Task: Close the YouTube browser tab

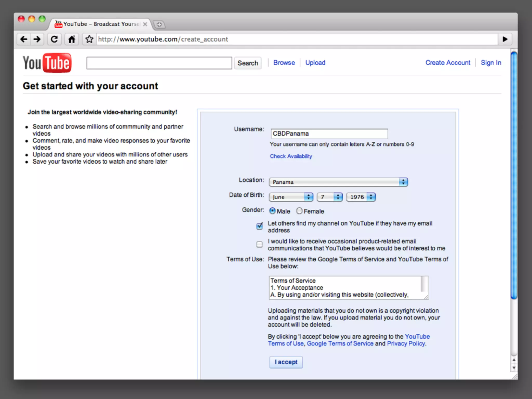Action: (x=145, y=24)
